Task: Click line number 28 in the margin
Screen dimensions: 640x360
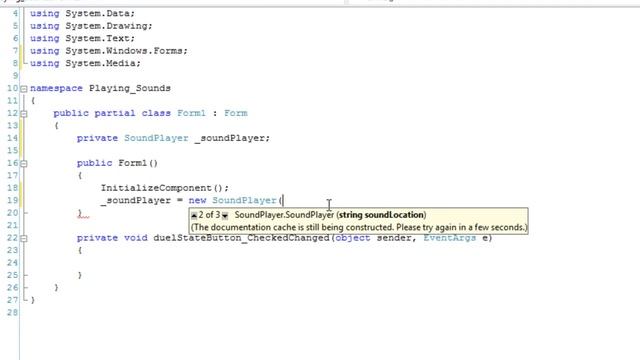Action: tap(12, 313)
